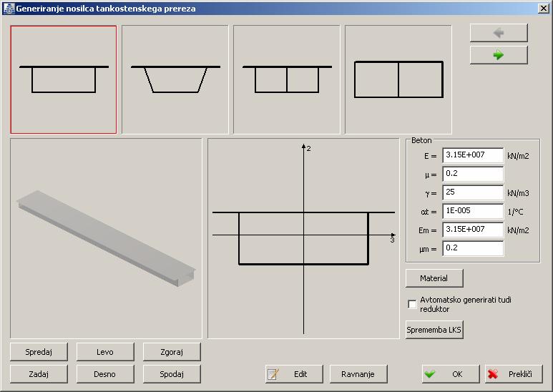The width and height of the screenshot is (553, 392).
Task: Click the green right arrow button
Action: click(x=499, y=55)
